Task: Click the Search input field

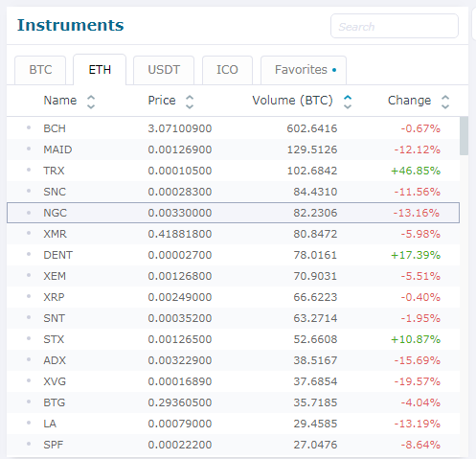Action: [x=395, y=26]
